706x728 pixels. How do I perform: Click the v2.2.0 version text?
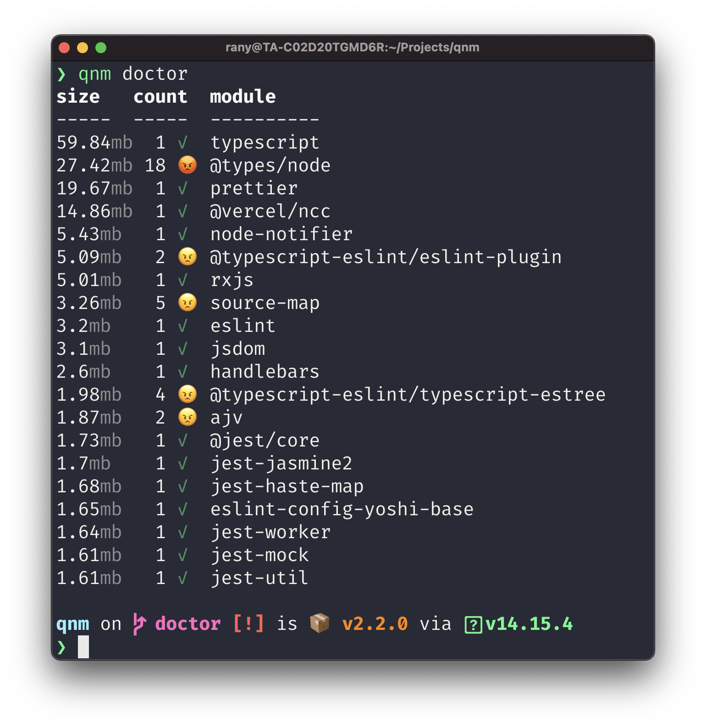click(375, 624)
